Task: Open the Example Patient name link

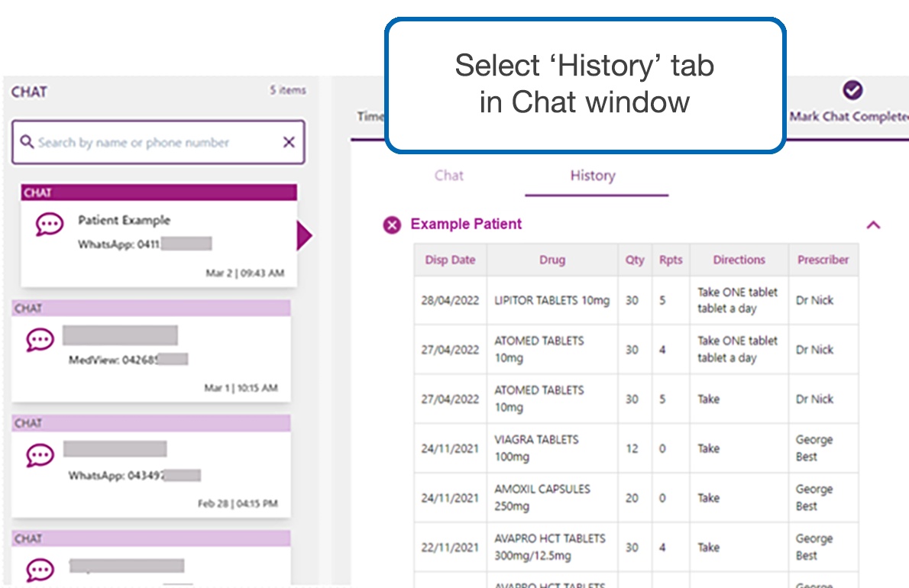Action: 466,225
